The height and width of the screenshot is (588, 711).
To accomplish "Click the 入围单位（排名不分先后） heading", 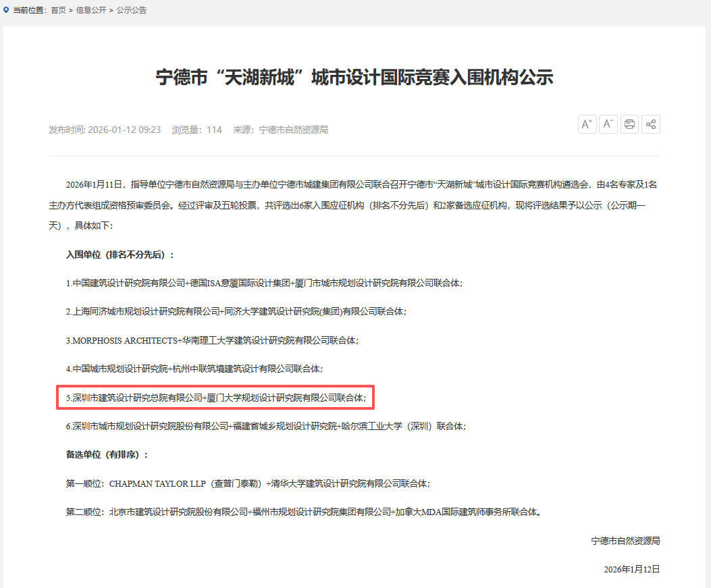I will tap(120, 255).
